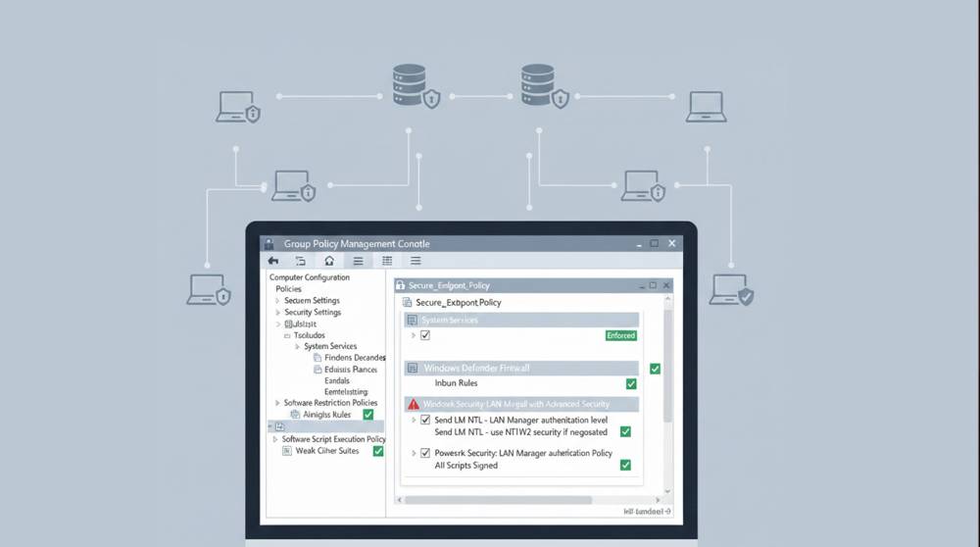Toggle the green checkbox beside Windows Defender Firewall
This screenshot has height=547, width=980.
655,369
